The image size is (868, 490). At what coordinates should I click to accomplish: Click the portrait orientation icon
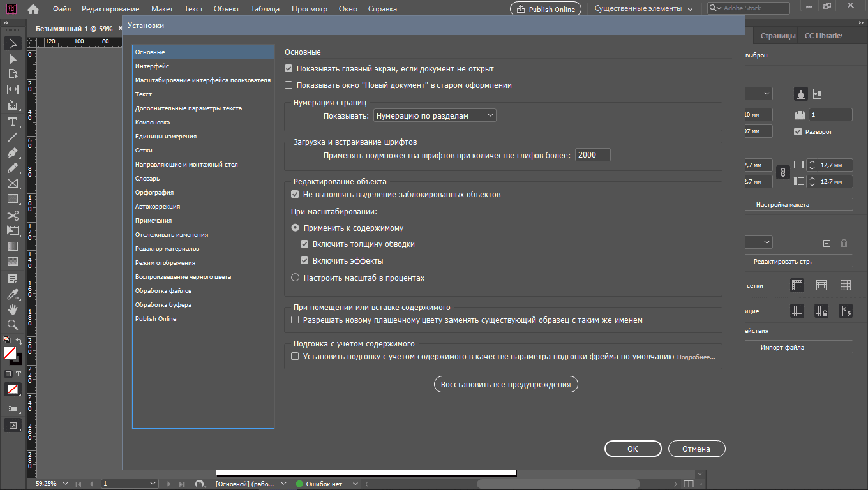(x=800, y=94)
